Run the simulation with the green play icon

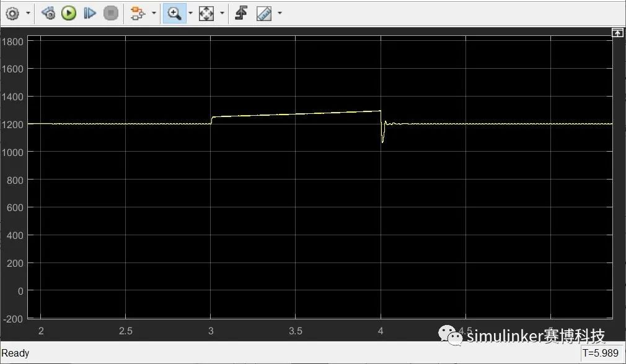(x=68, y=13)
